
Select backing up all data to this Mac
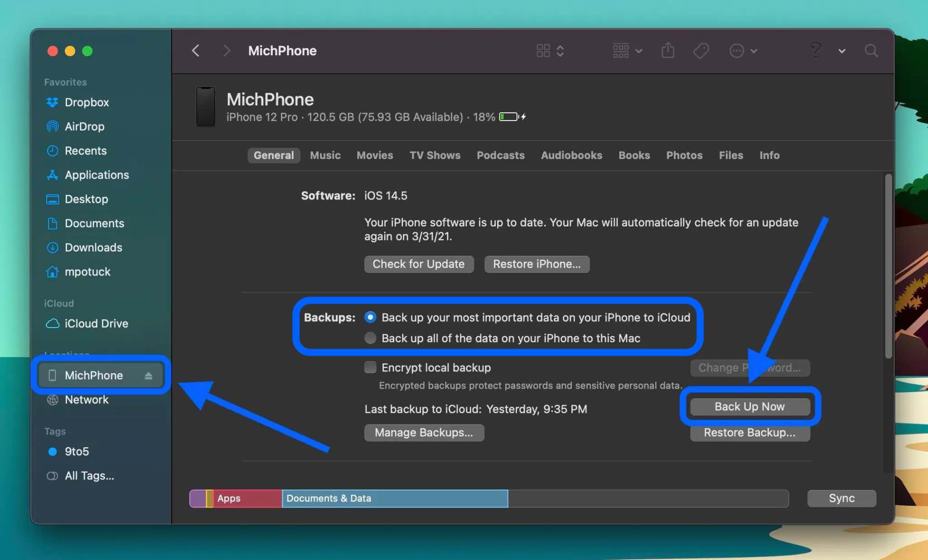point(370,338)
